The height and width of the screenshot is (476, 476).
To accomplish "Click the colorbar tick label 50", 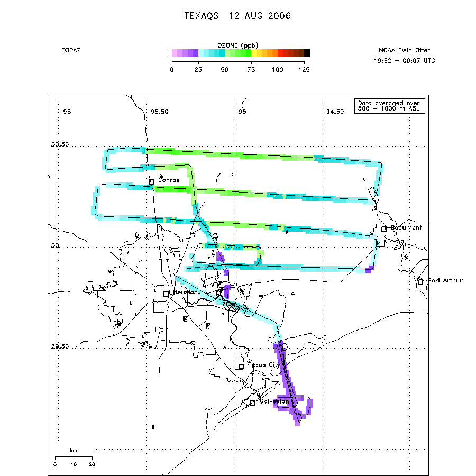I will 225,70.
